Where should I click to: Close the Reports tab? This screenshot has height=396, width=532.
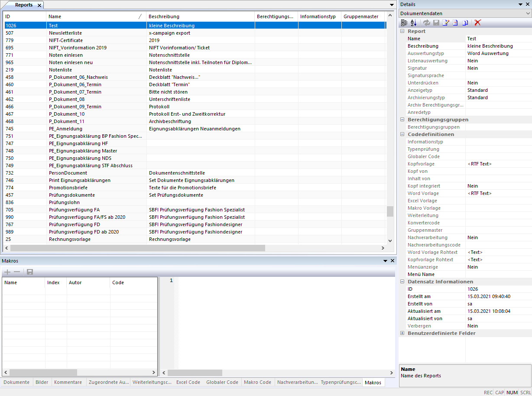(39, 5)
